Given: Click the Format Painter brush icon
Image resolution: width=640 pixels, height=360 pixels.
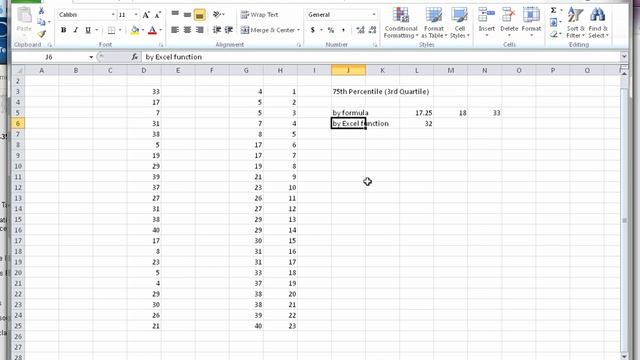Looking at the screenshot, I should [x=41, y=34].
